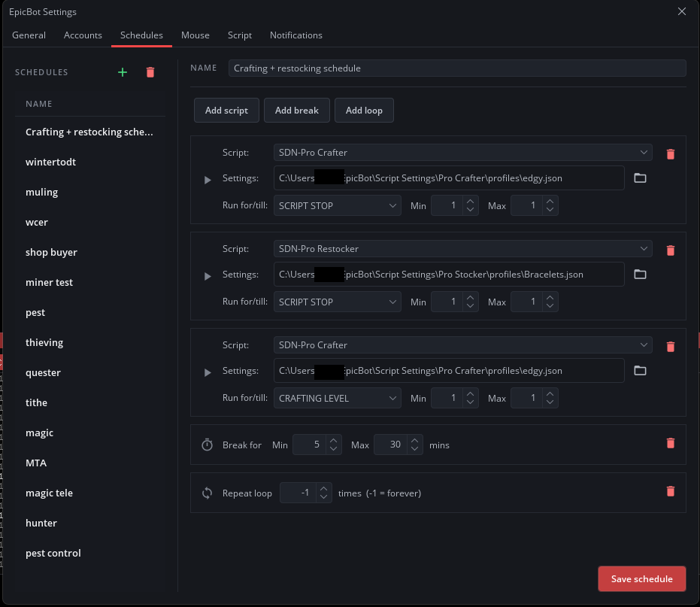The image size is (700, 607).
Task: Select the magic schedule
Action: pos(89,432)
